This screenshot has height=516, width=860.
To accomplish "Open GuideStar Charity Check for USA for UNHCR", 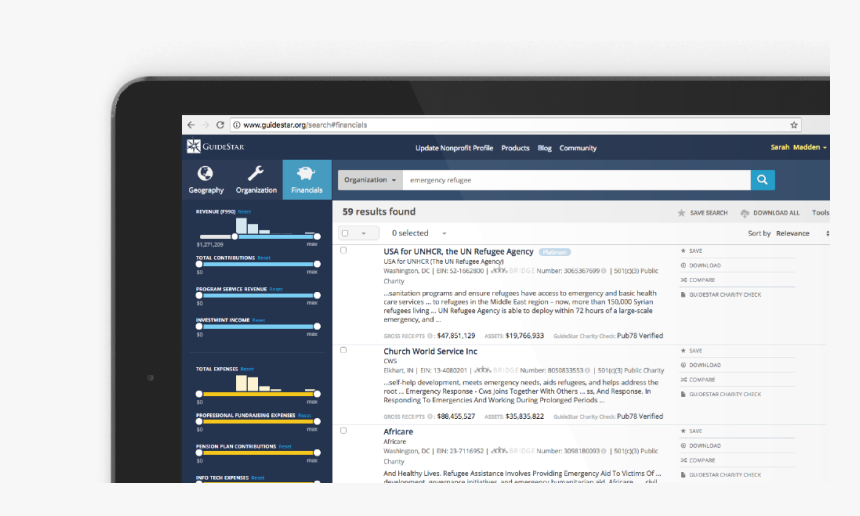I will pyautogui.click(x=721, y=294).
